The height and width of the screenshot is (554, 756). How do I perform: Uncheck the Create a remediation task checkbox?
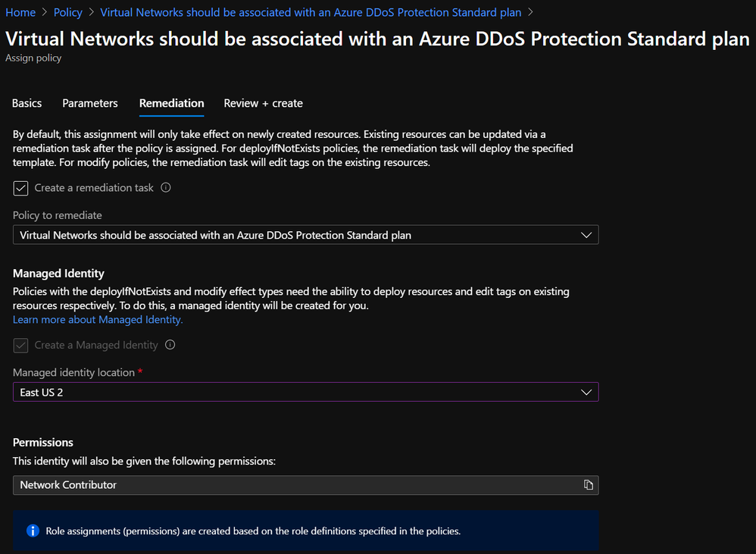(21, 188)
